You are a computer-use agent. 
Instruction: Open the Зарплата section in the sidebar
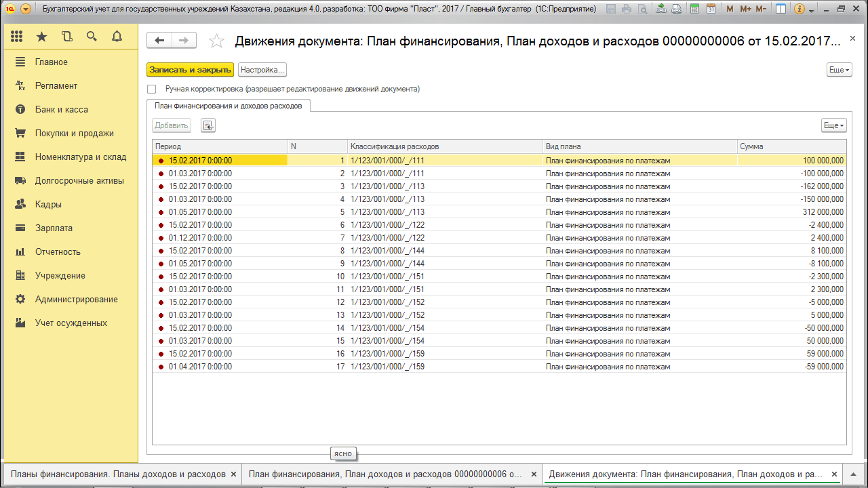(x=54, y=228)
